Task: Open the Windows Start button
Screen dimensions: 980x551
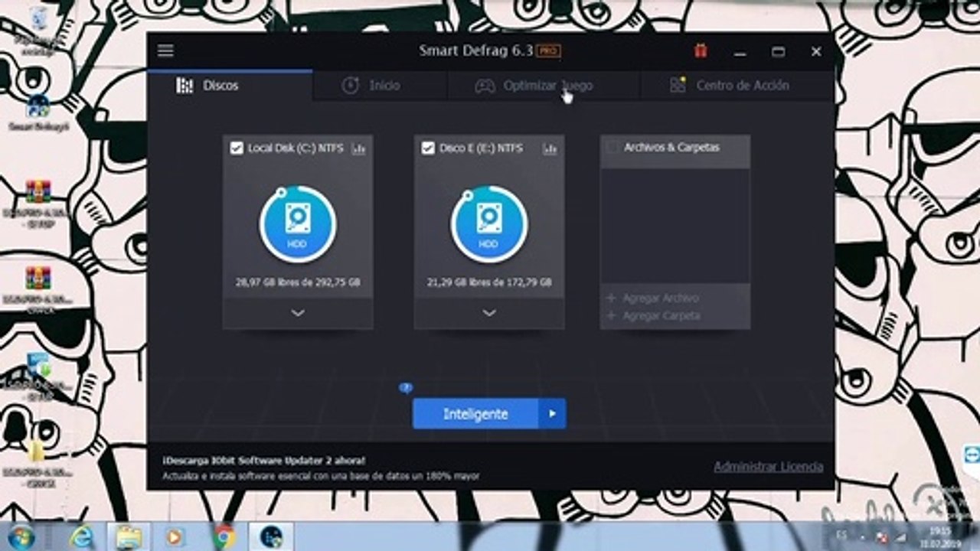Action: tap(21, 536)
